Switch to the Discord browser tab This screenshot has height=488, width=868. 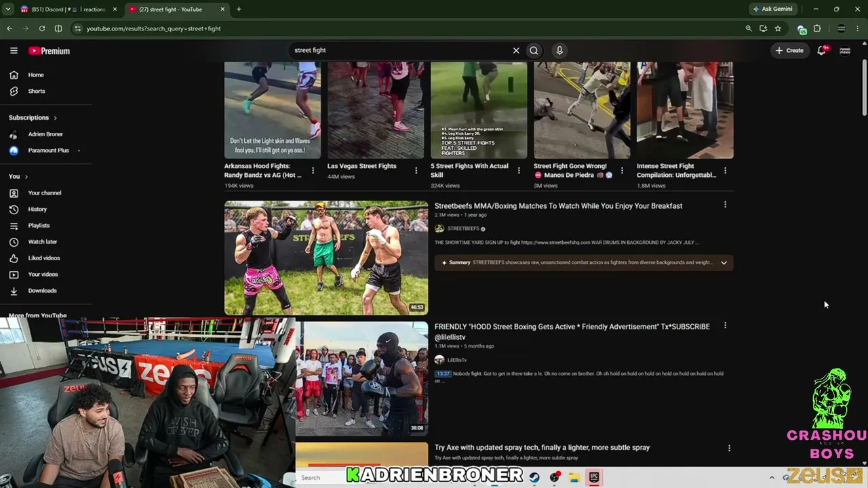click(x=68, y=9)
